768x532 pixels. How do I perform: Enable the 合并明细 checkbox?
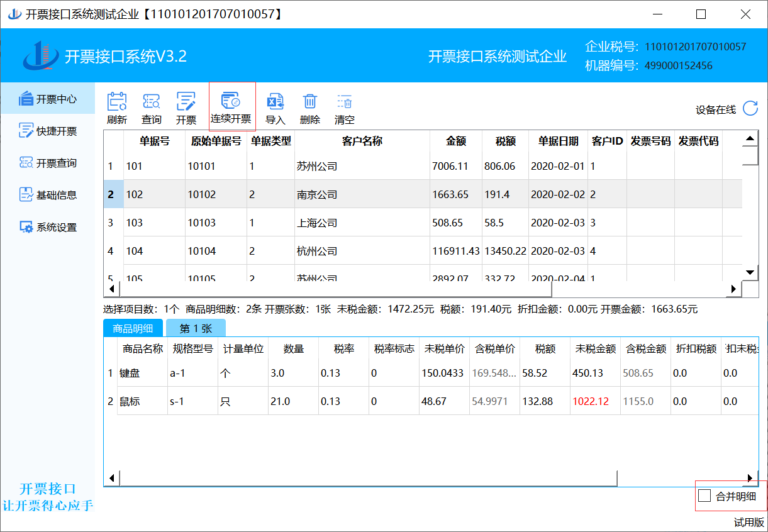(705, 496)
